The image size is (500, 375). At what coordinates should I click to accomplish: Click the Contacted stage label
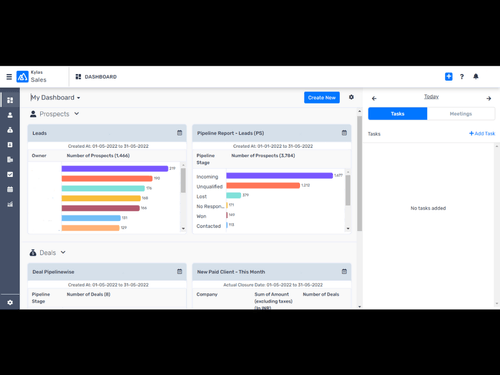tap(209, 226)
